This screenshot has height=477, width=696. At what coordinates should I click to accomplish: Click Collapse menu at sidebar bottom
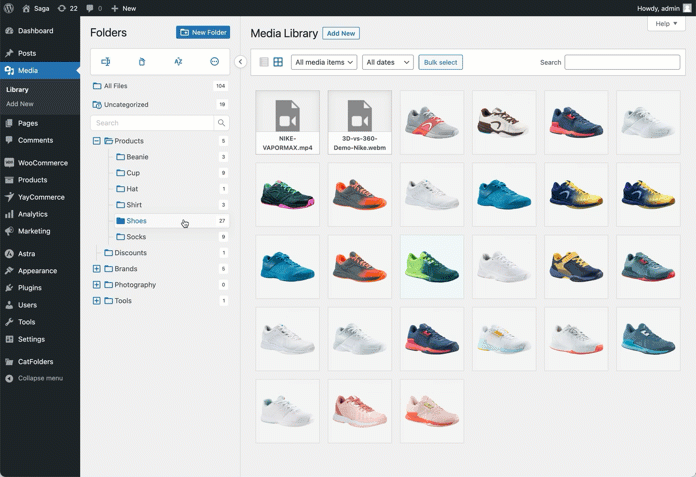tap(40, 378)
